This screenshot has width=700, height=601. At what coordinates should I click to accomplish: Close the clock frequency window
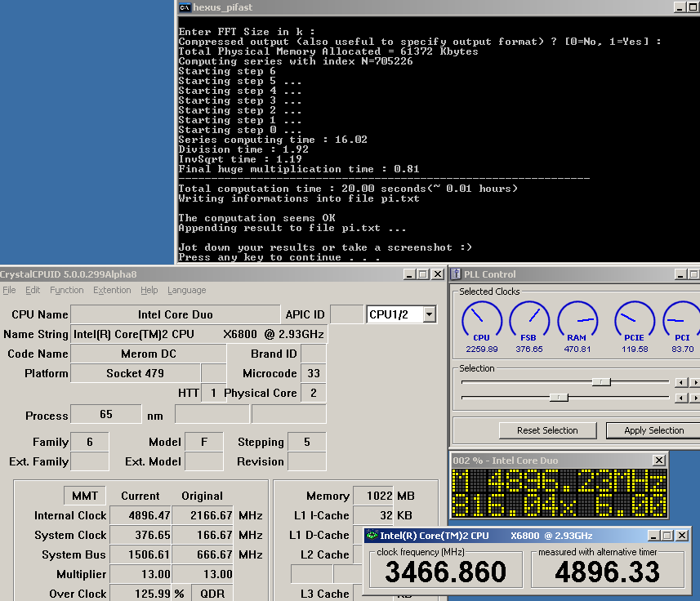(x=682, y=536)
